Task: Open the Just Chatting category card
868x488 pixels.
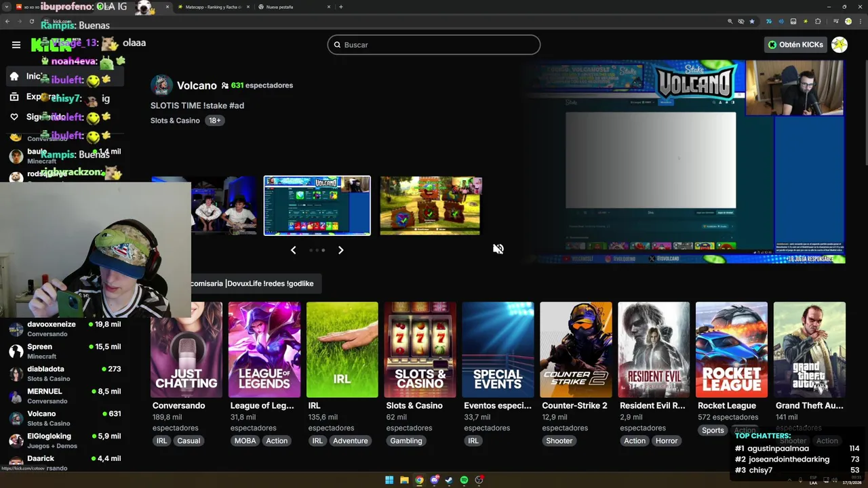Action: [x=186, y=350]
